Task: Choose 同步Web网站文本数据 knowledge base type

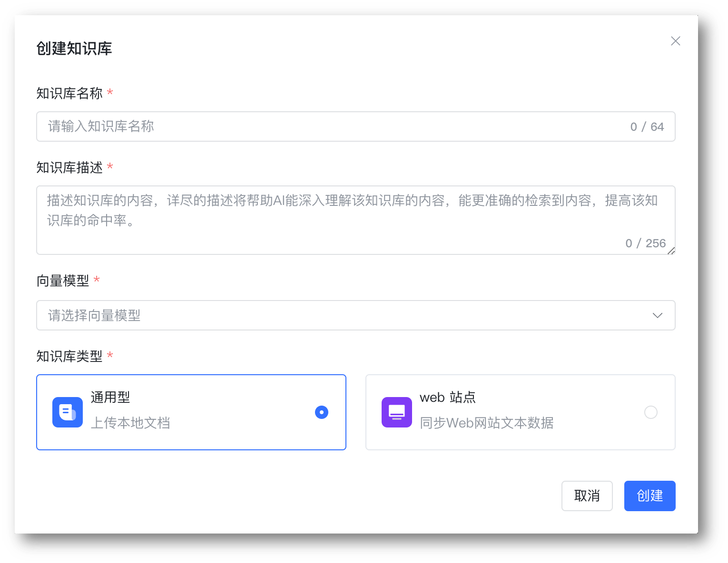Action: pos(520,412)
